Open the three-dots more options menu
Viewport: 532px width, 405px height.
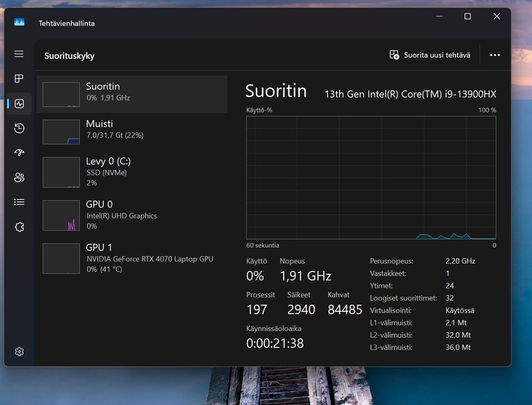495,55
